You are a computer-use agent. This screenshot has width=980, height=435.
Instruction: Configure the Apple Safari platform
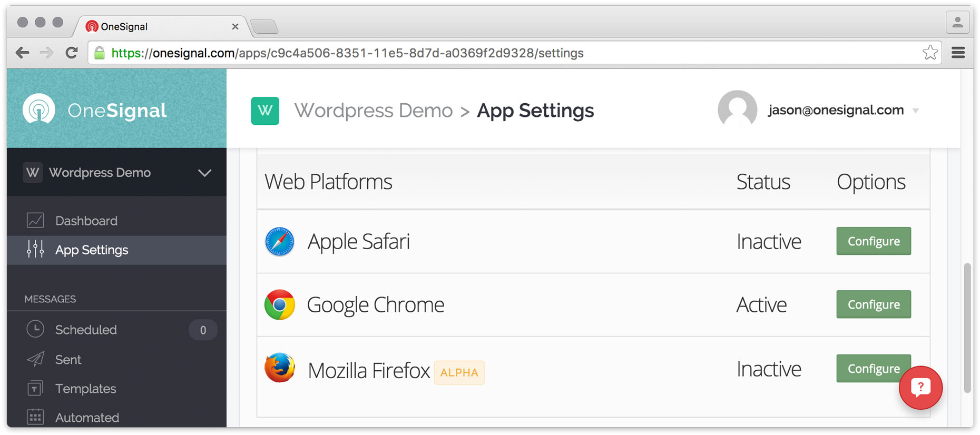(873, 241)
